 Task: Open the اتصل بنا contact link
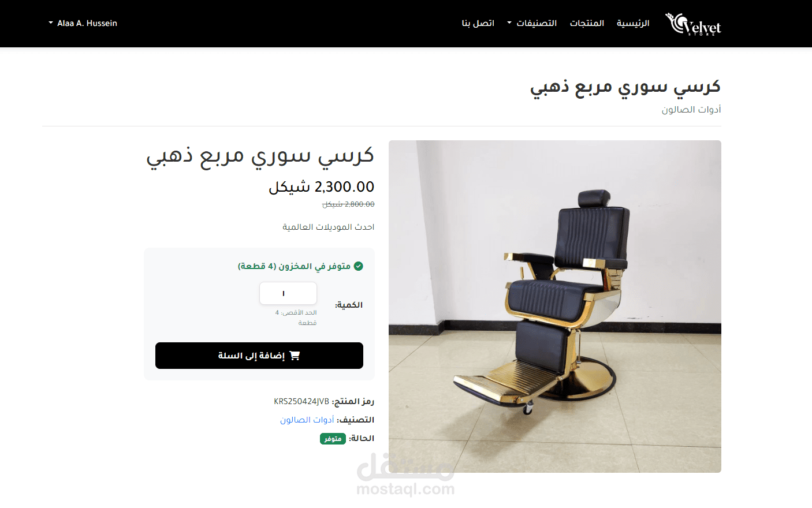tap(478, 23)
